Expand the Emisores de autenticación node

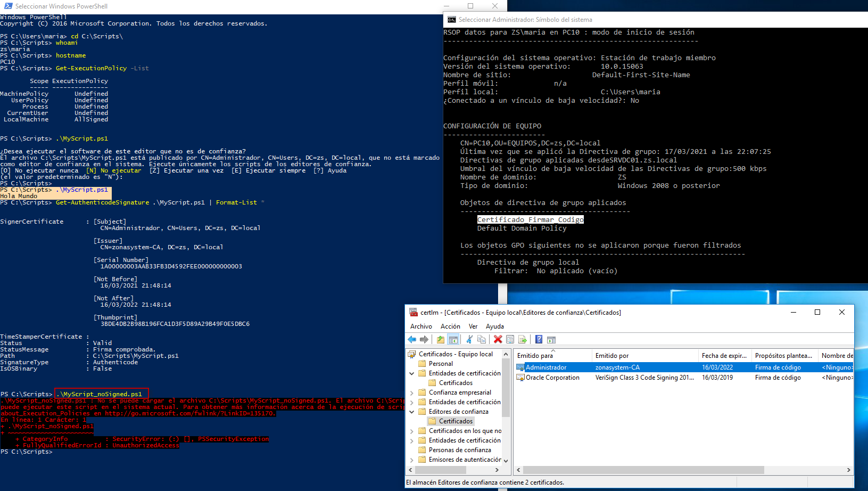pos(411,460)
